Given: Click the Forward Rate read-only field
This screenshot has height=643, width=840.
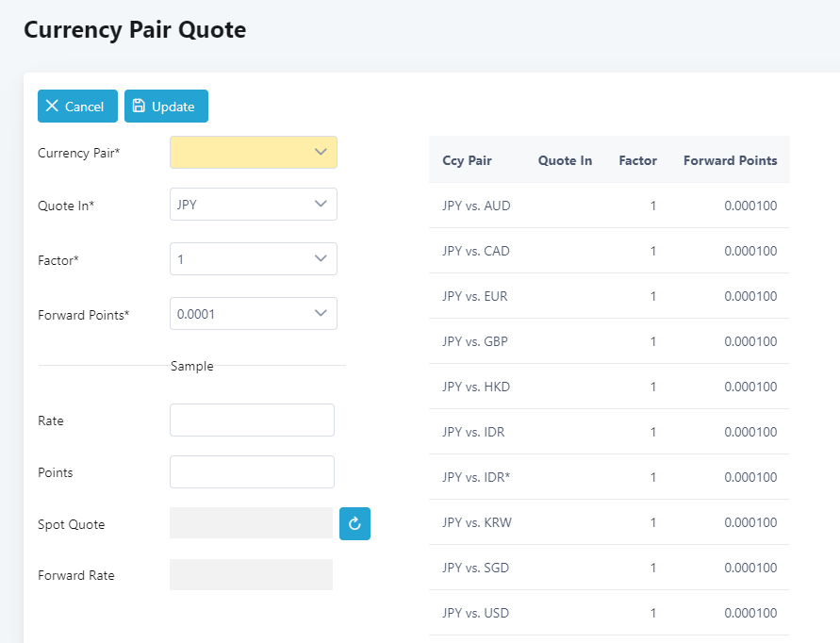Looking at the screenshot, I should (251, 575).
